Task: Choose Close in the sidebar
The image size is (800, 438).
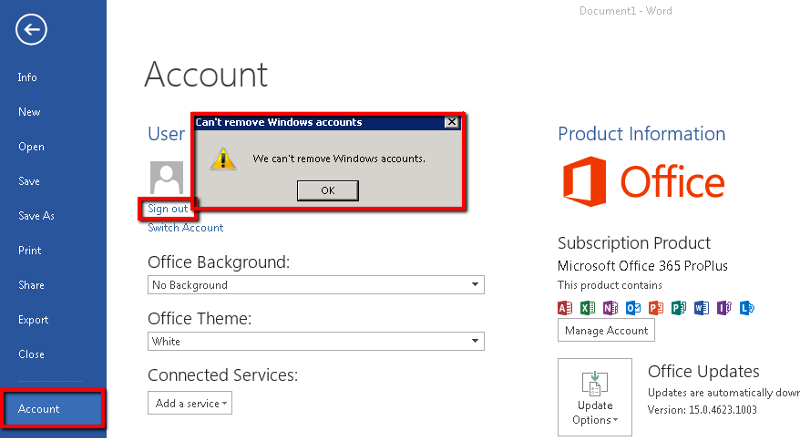Action: 31,354
